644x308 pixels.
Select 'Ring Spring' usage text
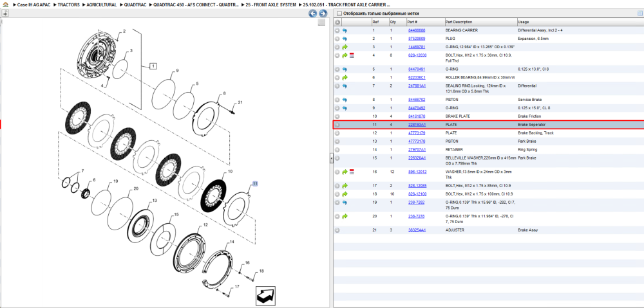point(527,150)
